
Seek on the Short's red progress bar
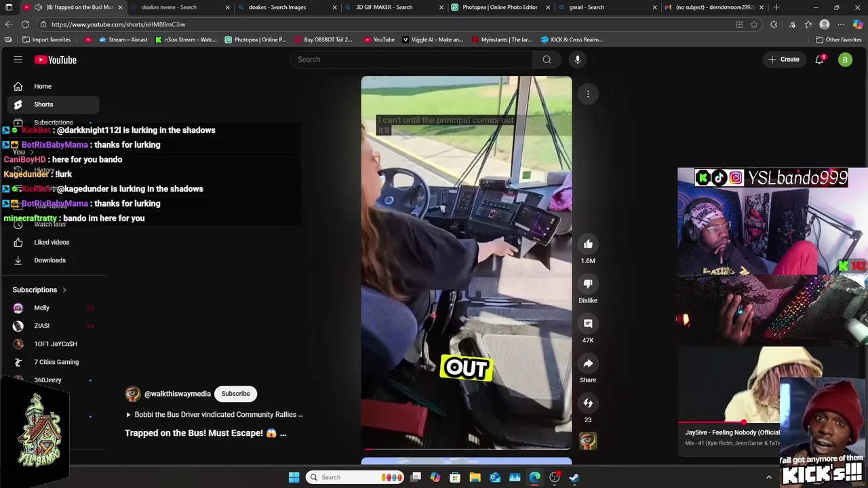tap(467, 449)
